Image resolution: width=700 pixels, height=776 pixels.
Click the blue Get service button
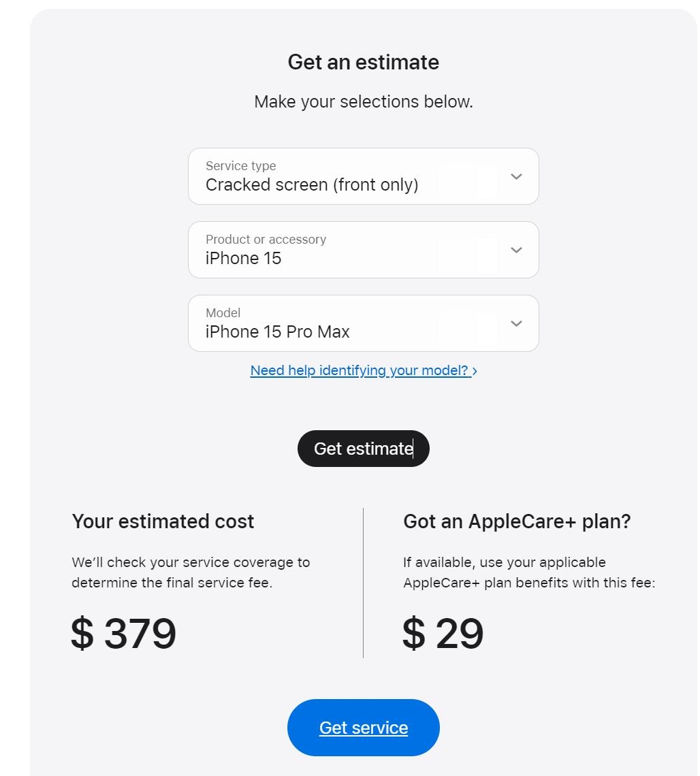(x=364, y=728)
